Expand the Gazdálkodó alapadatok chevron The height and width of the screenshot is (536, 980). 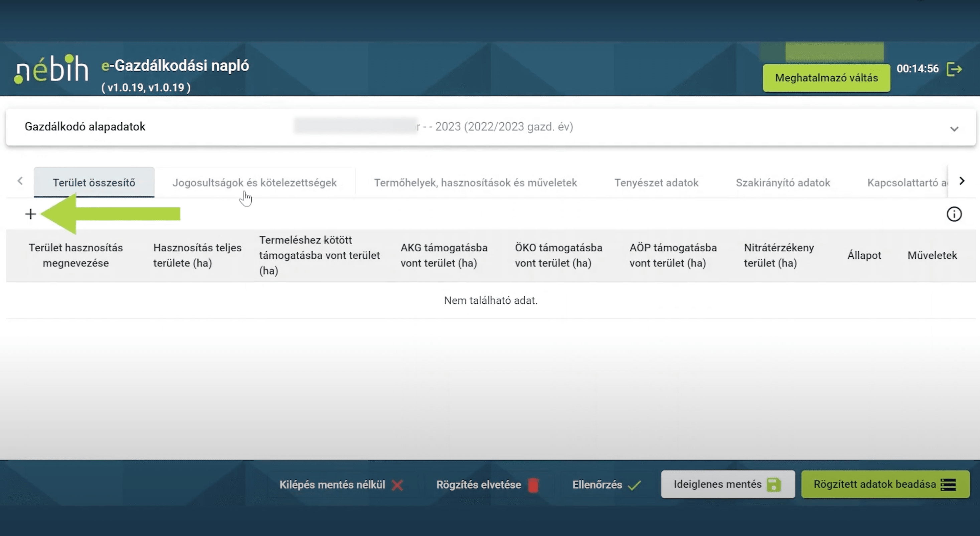[x=954, y=129]
